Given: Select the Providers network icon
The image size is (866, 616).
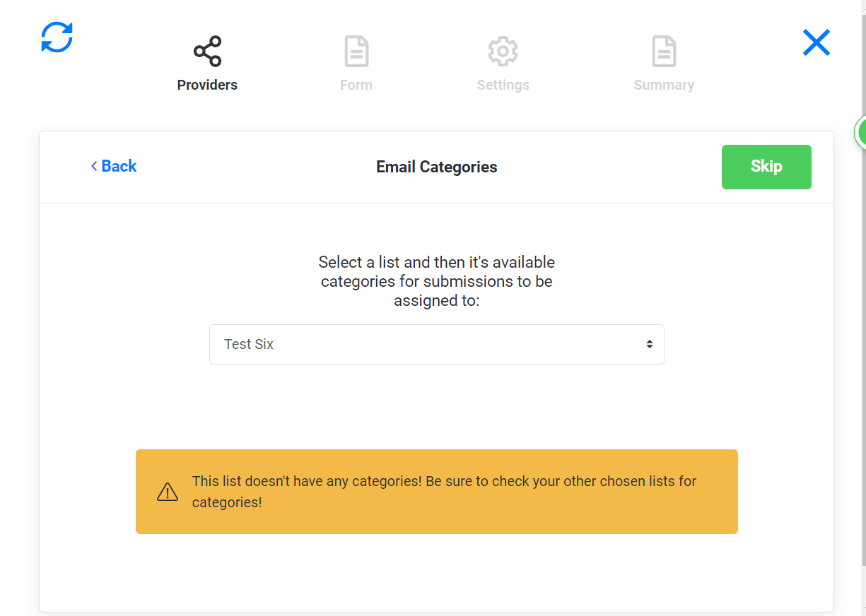Looking at the screenshot, I should pyautogui.click(x=207, y=51).
